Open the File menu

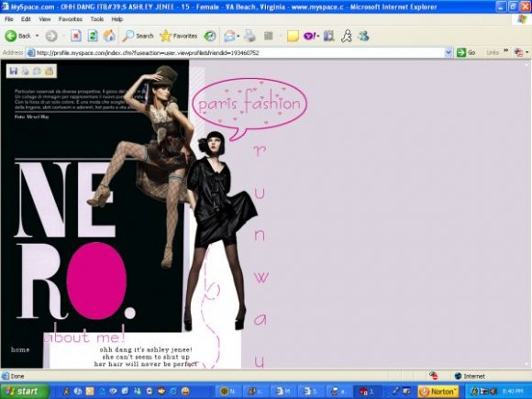9,19
